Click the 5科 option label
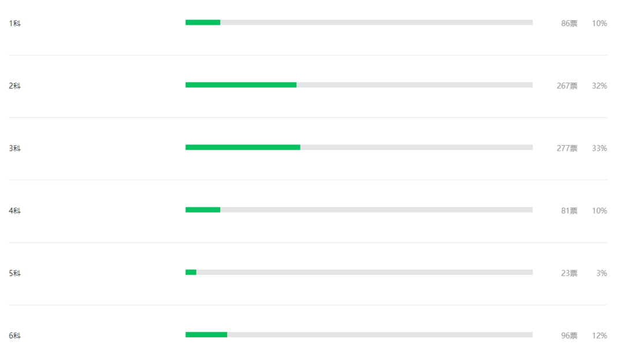624x364 pixels. 14,273
